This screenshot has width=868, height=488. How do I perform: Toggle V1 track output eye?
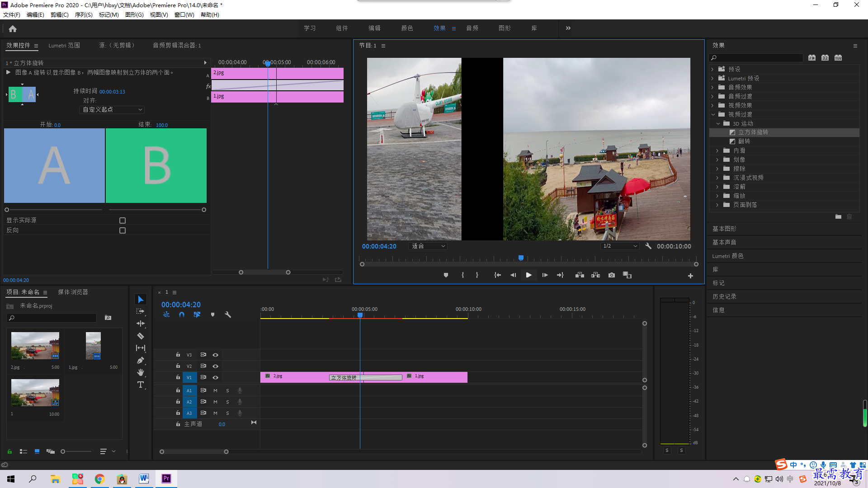tap(215, 378)
